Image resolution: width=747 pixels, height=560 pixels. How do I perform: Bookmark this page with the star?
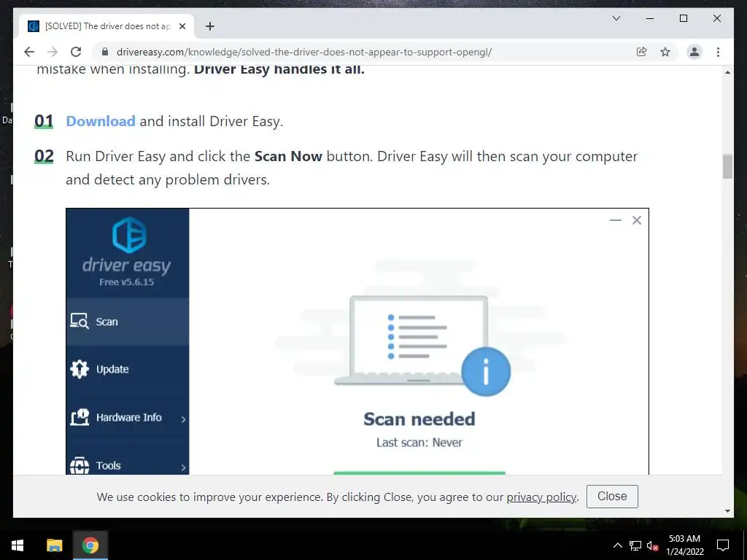tap(665, 52)
